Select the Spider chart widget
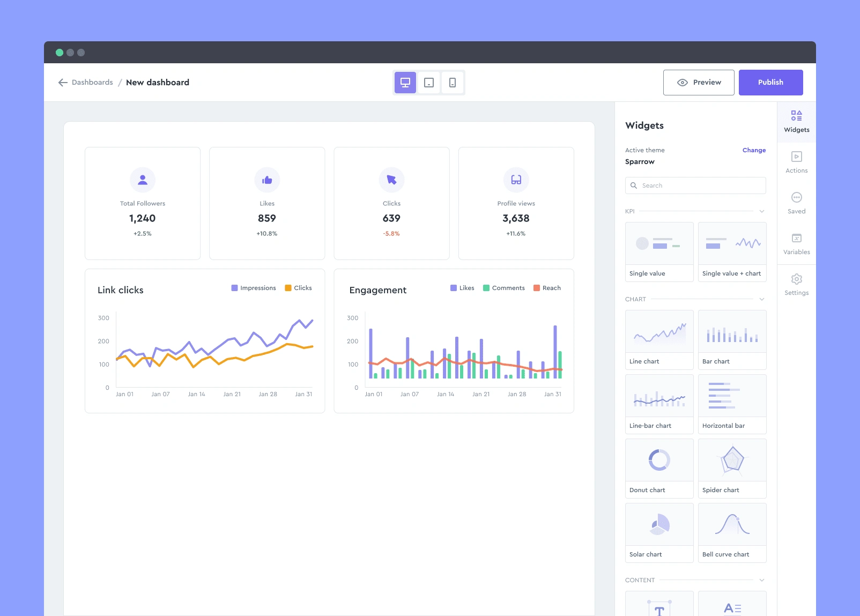 (732, 469)
